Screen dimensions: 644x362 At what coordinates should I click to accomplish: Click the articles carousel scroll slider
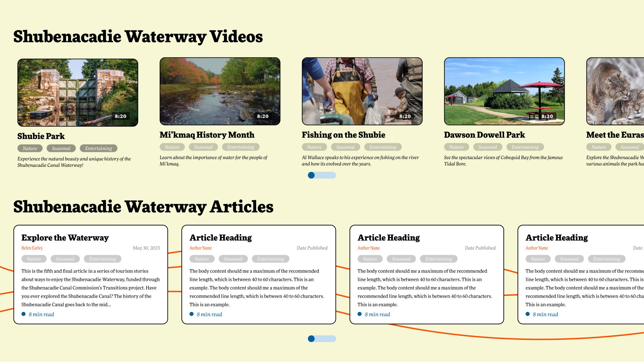pos(322,339)
